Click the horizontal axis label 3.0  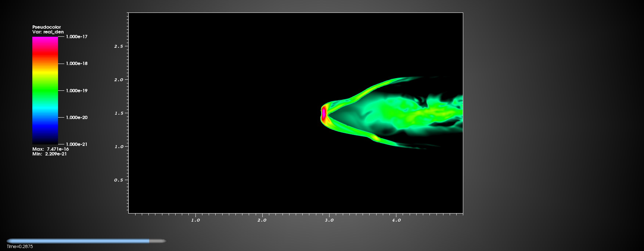click(x=330, y=220)
